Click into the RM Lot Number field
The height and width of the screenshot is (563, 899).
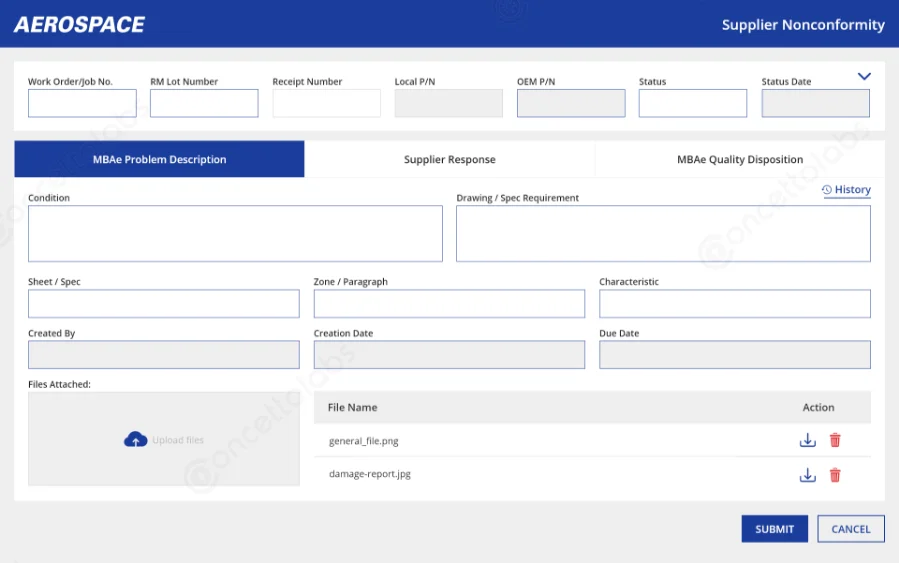204,104
